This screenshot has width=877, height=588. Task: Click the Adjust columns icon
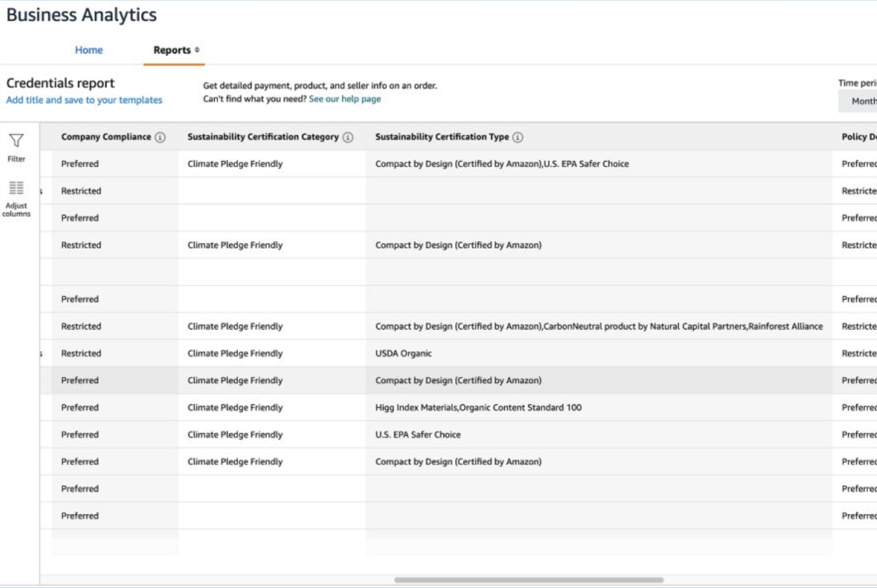coord(16,188)
